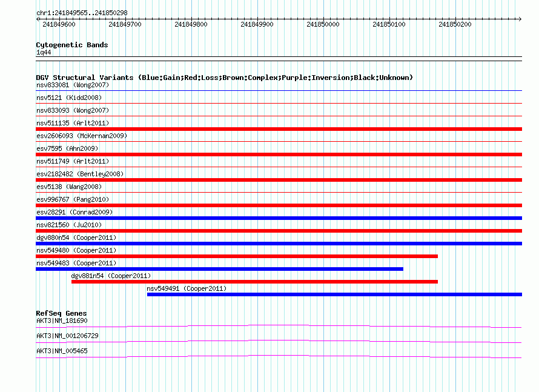Click the ruler's right arrowhead
Screen dimensions: 539x392
520,19
